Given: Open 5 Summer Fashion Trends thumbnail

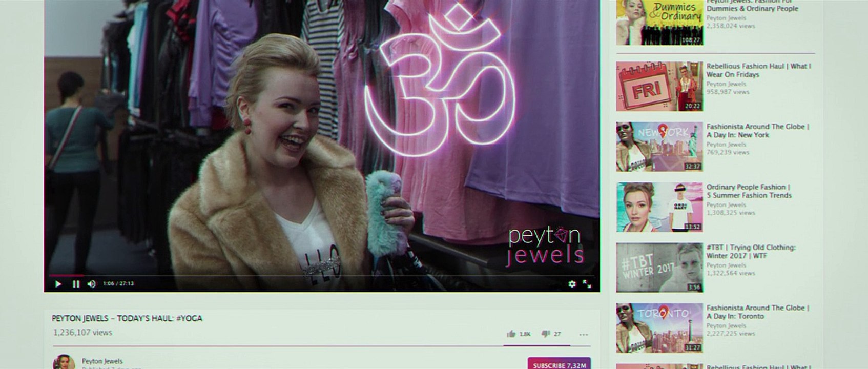Looking at the screenshot, I should pos(659,207).
